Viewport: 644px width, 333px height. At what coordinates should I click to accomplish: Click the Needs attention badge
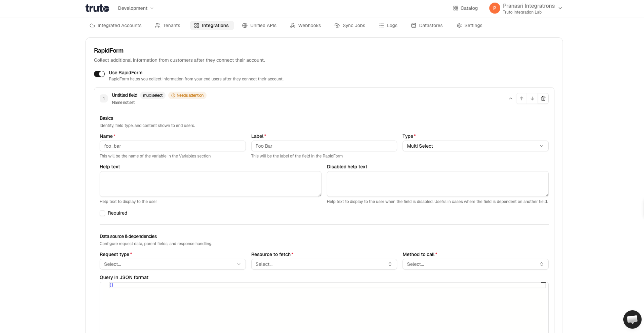[x=187, y=95]
